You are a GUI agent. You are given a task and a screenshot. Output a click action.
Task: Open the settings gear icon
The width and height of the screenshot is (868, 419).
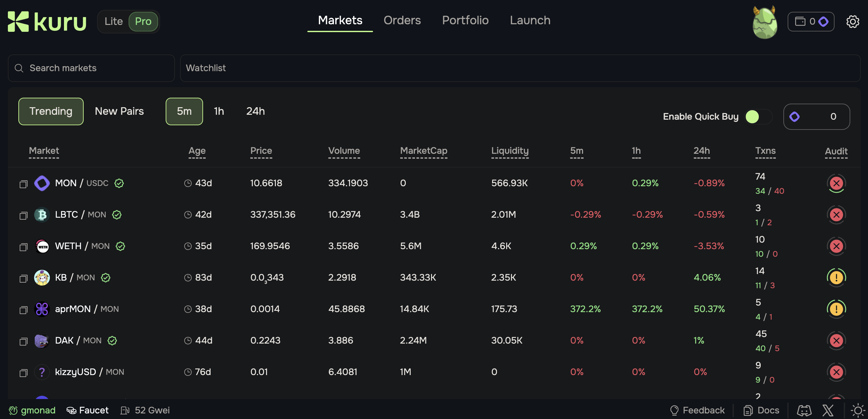(853, 22)
